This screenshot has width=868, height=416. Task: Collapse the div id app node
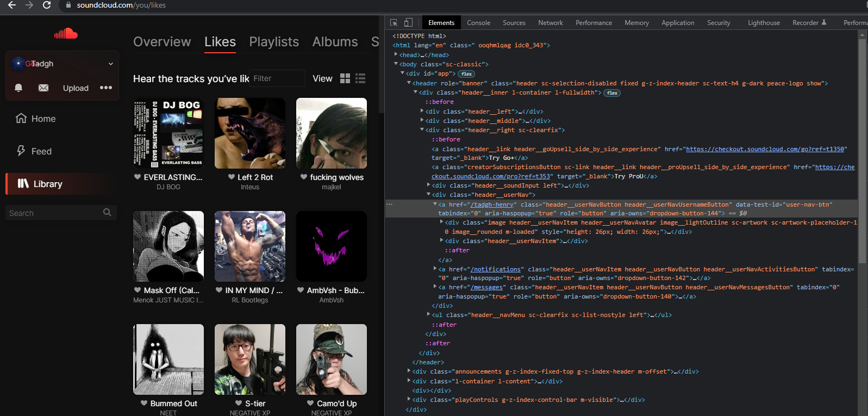(x=402, y=73)
